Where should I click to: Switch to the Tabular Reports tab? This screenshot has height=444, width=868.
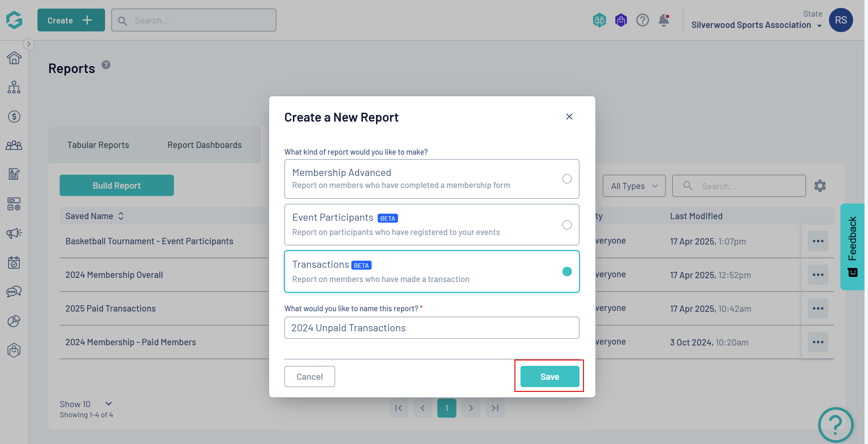(x=98, y=145)
